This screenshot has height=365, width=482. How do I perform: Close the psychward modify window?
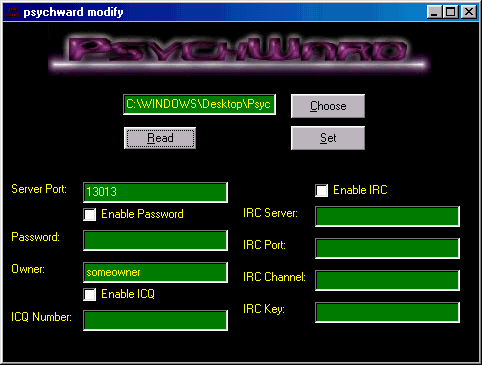(469, 12)
